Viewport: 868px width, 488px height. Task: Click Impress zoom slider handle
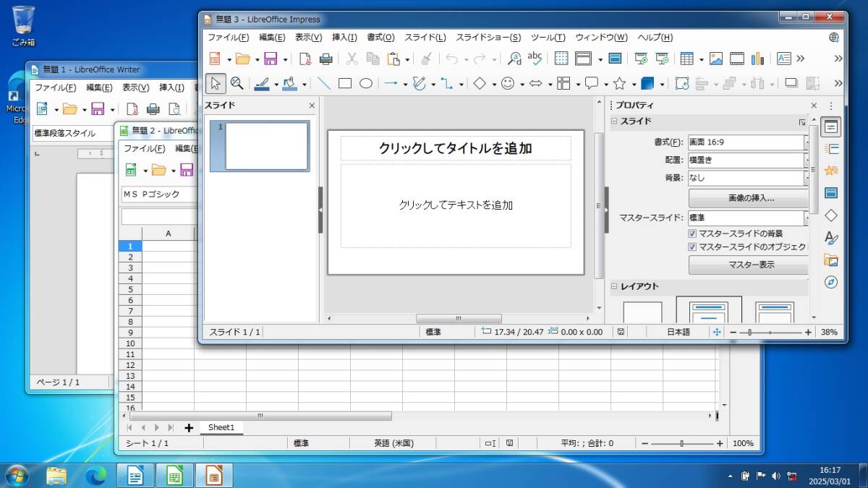point(750,333)
